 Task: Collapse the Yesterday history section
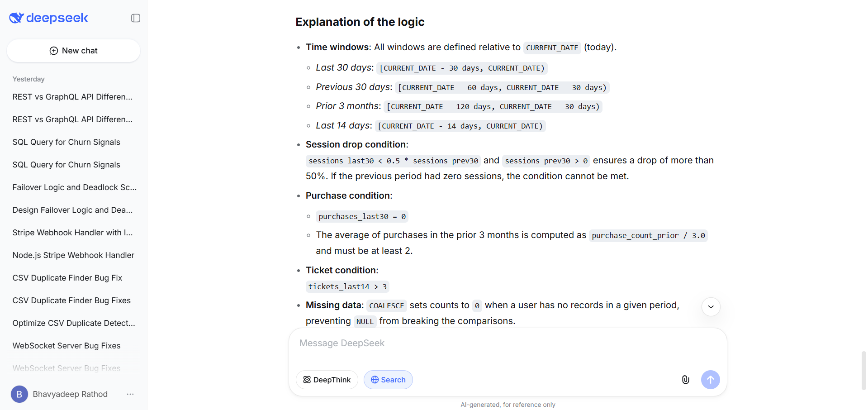point(28,79)
